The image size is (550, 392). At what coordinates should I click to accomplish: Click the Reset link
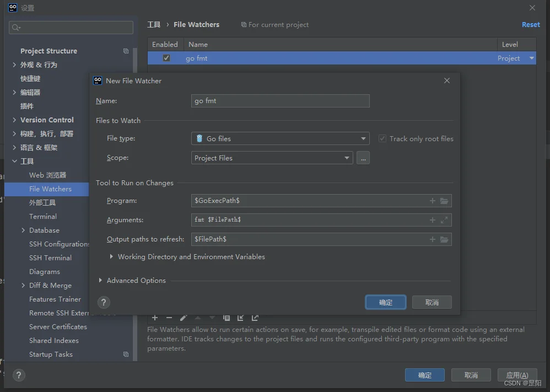531,25
